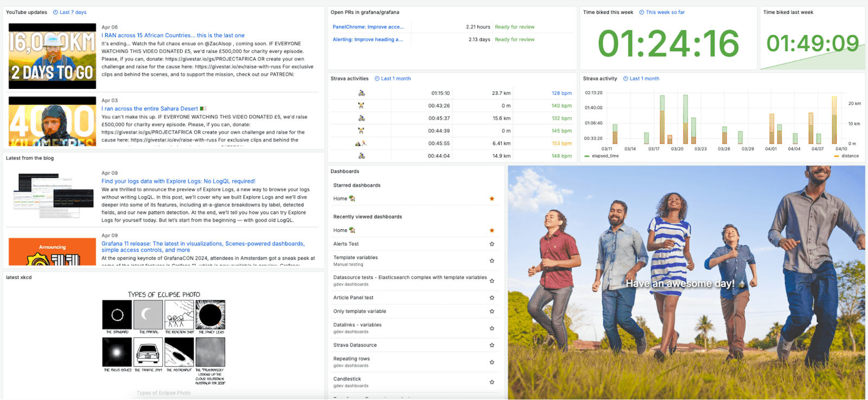
Task: Click 'Ready for review' on the PanelChrome PR row
Action: tap(515, 27)
